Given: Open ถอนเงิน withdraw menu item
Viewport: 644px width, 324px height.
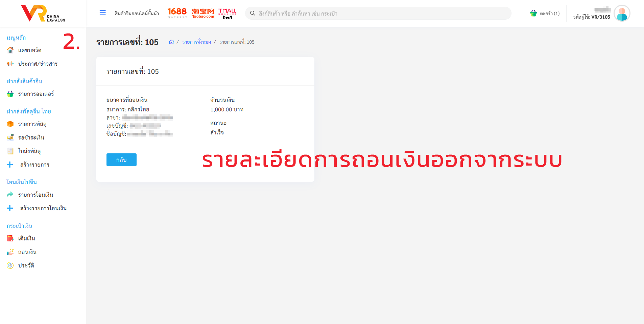Looking at the screenshot, I should 27,252.
